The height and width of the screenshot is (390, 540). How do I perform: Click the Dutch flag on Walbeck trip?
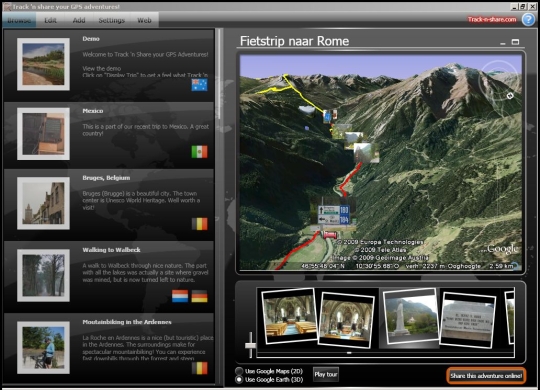pyautogui.click(x=180, y=296)
